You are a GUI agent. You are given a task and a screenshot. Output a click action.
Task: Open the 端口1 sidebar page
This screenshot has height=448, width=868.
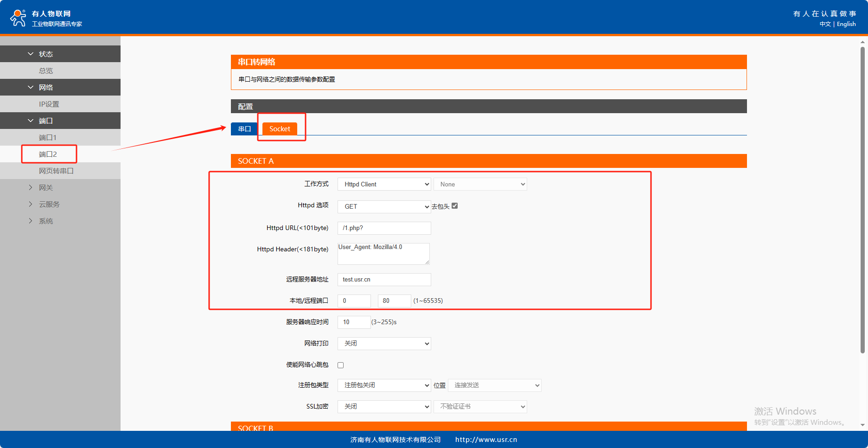[x=48, y=137]
